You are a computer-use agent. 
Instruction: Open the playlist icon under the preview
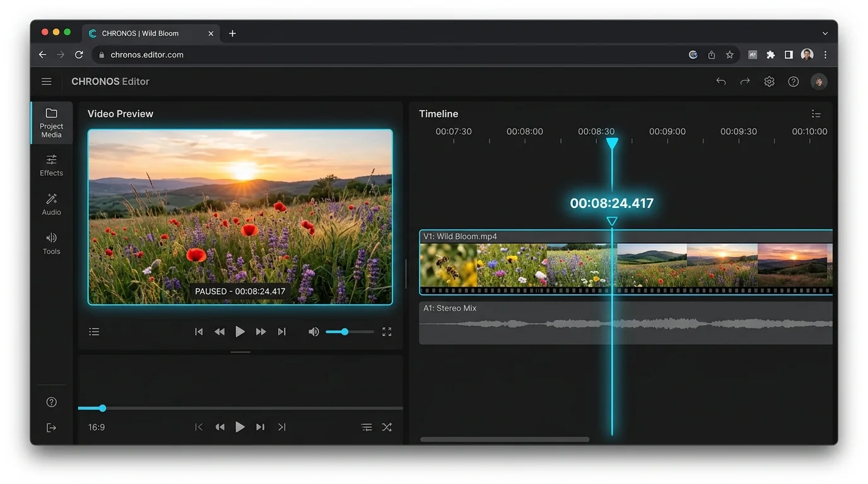point(94,331)
